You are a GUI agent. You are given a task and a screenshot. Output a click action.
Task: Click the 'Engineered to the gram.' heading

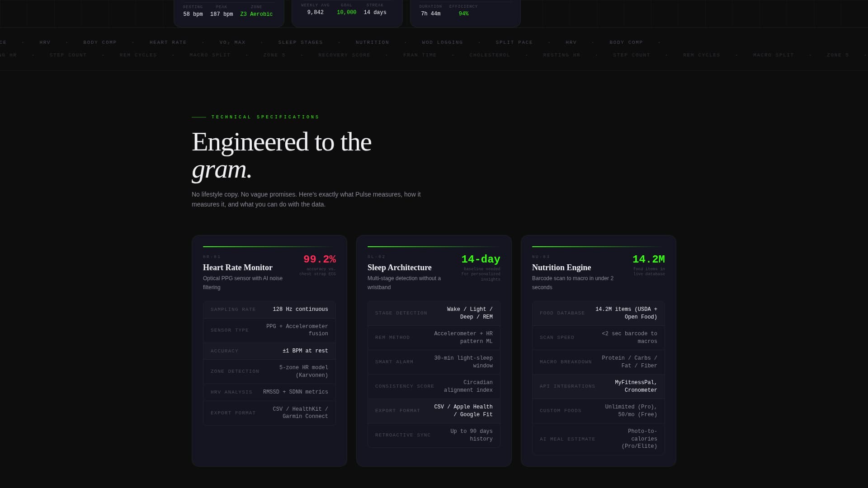coord(281,155)
